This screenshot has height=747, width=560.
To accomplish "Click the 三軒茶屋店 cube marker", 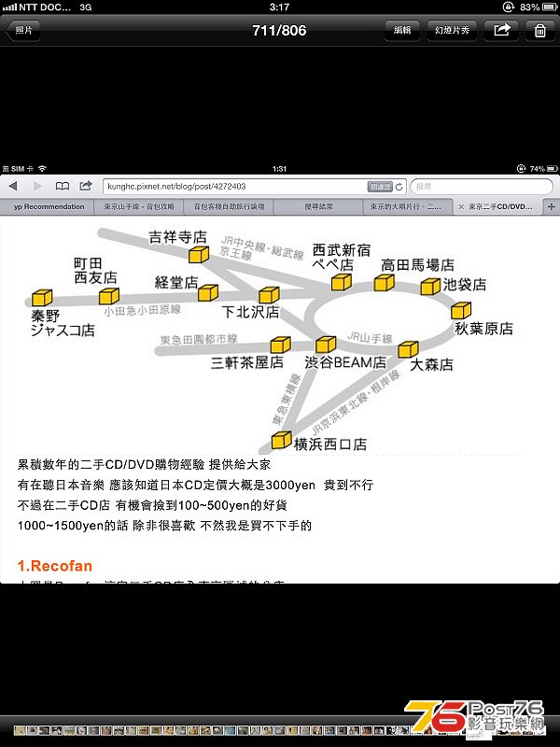I will [281, 345].
